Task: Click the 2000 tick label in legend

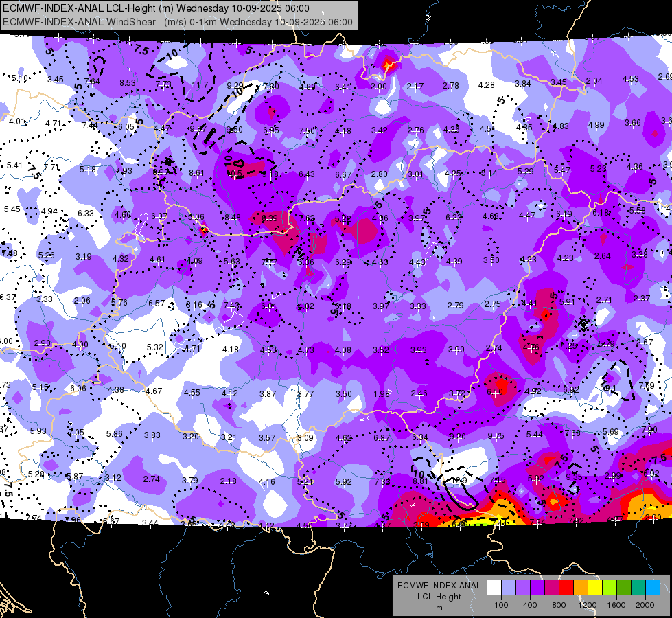Action: 645,605
